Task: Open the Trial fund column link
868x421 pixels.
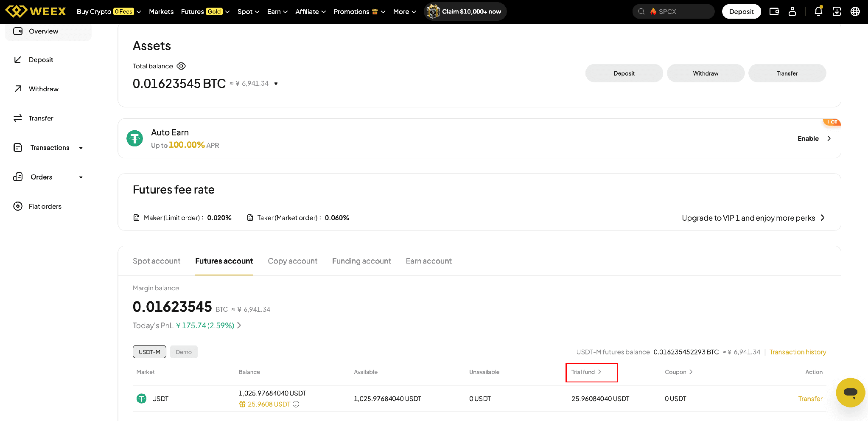Action: tap(586, 372)
